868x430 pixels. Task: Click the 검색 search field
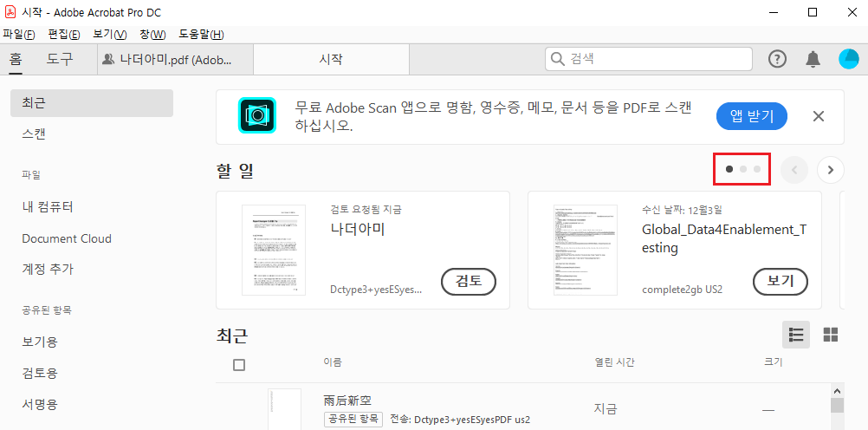[x=648, y=59]
